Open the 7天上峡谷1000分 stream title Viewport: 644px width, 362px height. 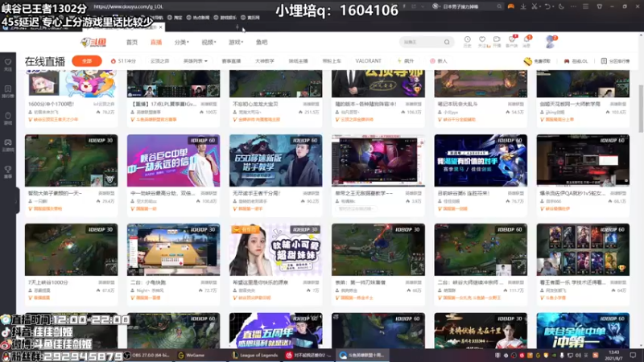tap(48, 282)
